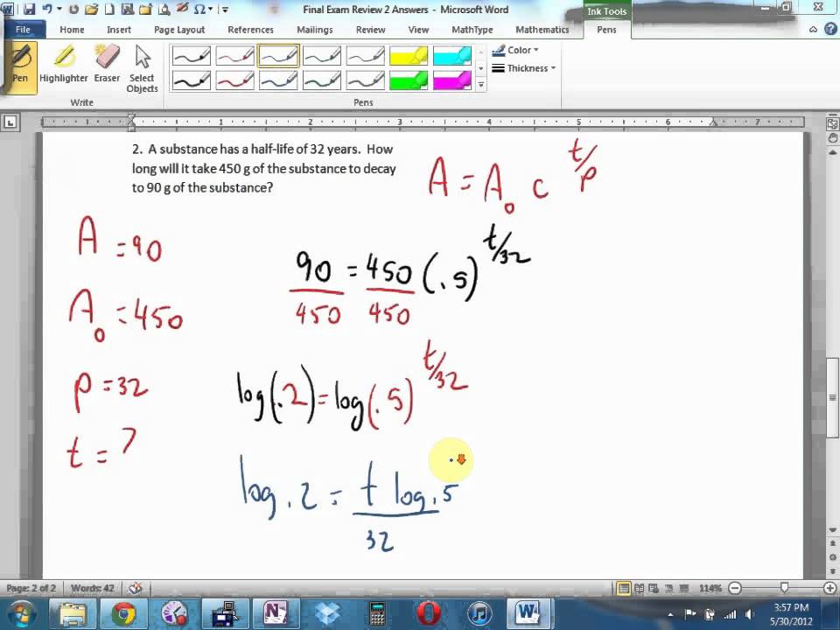Open Google Chrome from the taskbar
The width and height of the screenshot is (840, 630).
pyautogui.click(x=124, y=614)
